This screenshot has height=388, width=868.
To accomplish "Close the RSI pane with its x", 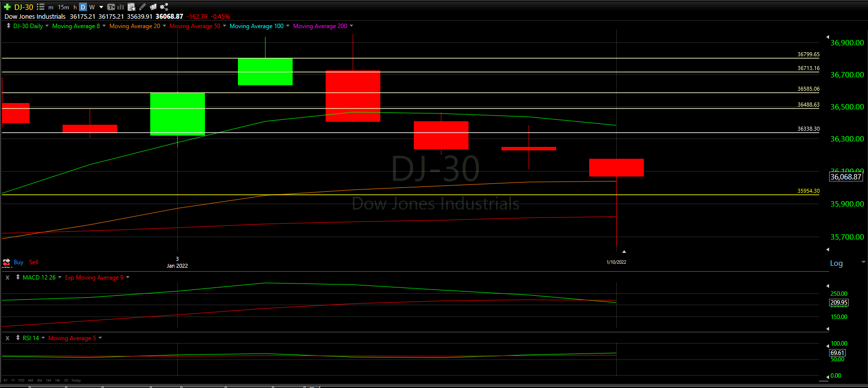I will (x=7, y=338).
